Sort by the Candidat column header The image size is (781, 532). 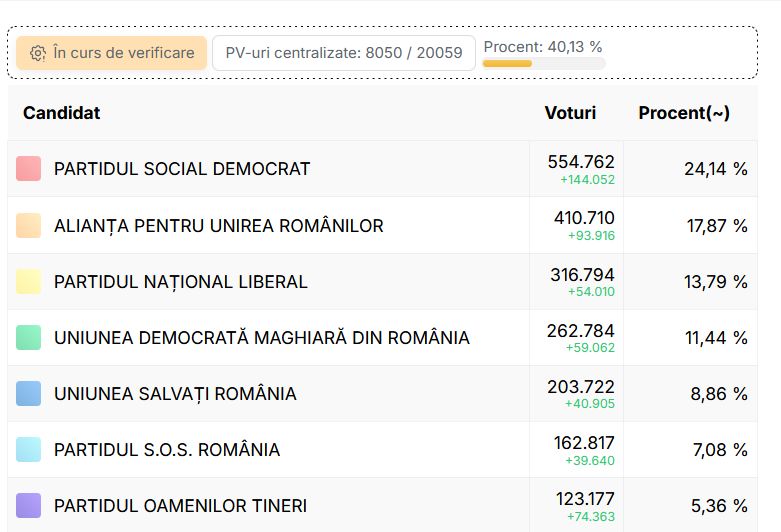tap(61, 113)
